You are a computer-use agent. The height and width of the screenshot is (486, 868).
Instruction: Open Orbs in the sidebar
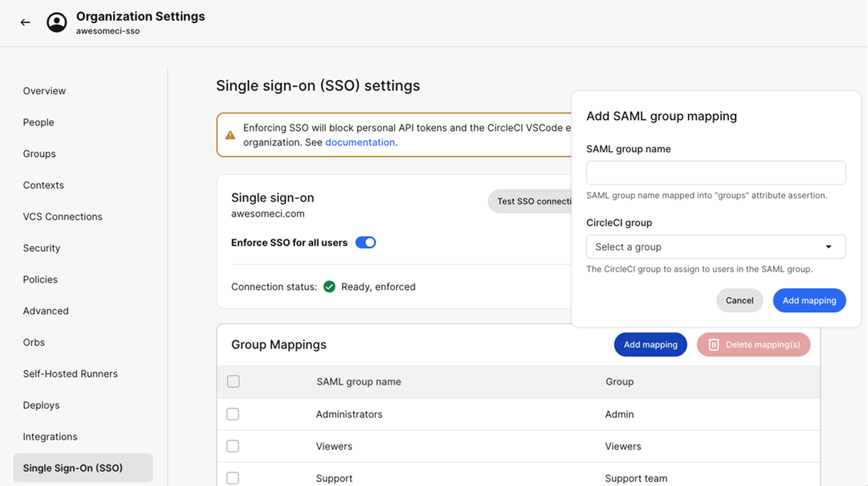click(x=34, y=342)
